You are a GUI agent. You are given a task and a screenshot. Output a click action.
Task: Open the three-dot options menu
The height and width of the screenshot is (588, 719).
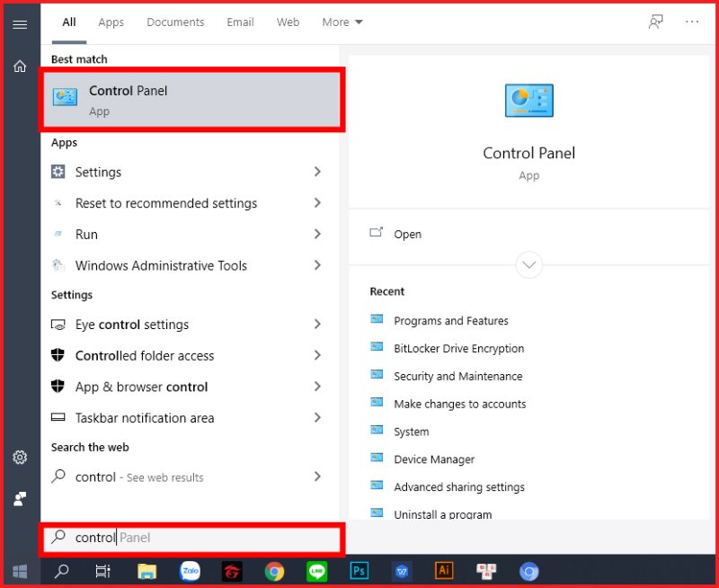point(691,22)
